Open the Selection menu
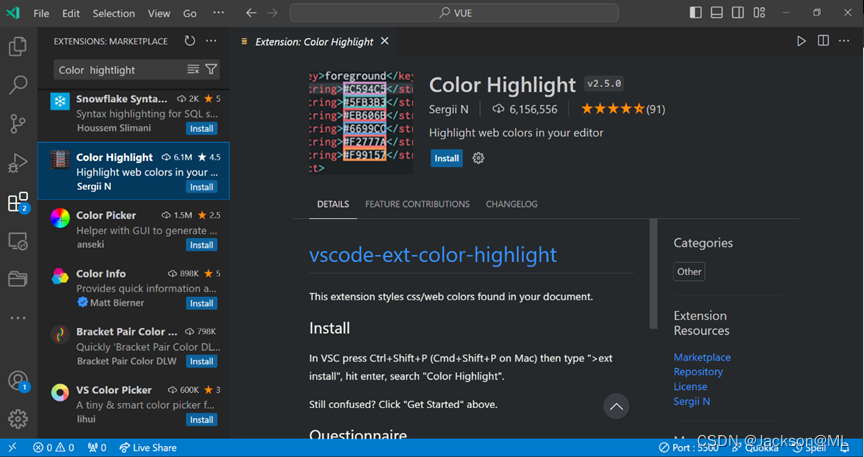This screenshot has height=457, width=864. [114, 13]
